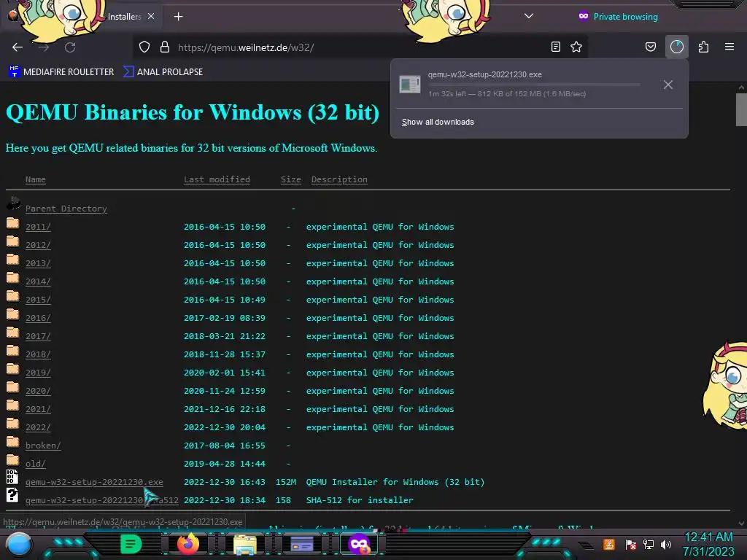Image resolution: width=747 pixels, height=560 pixels.
Task: Open the 2015/ folder link
Action: (x=38, y=300)
